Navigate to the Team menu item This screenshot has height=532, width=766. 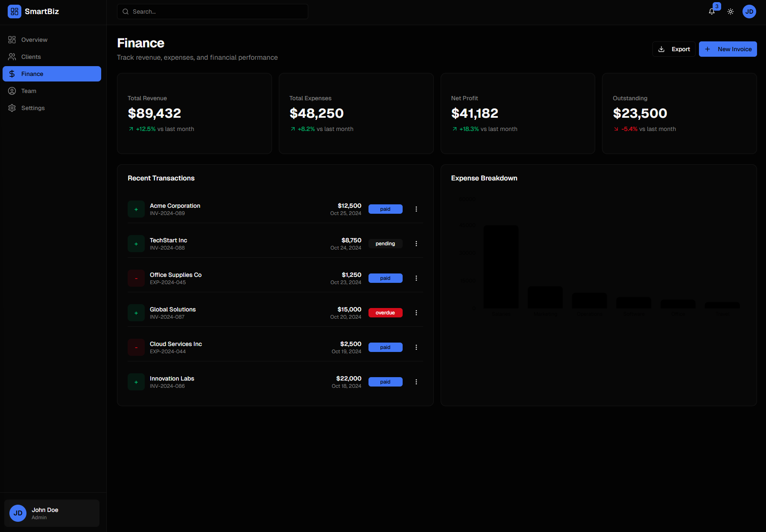(29, 90)
